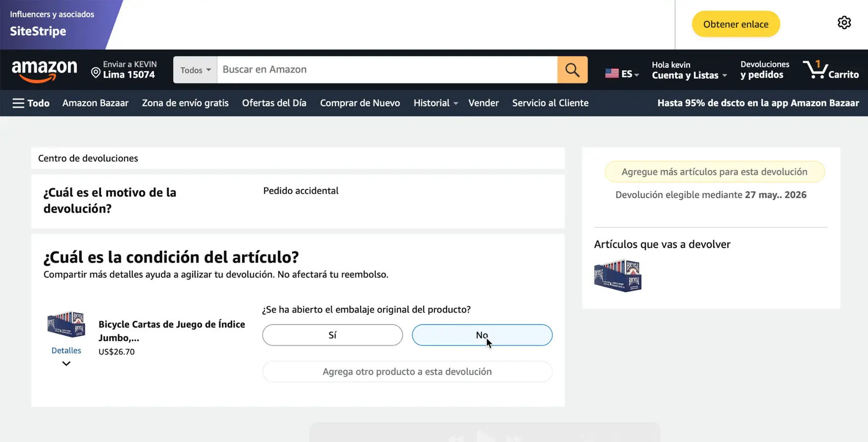Open Devoluciones y pedidos
This screenshot has height=442, width=868.
[764, 69]
